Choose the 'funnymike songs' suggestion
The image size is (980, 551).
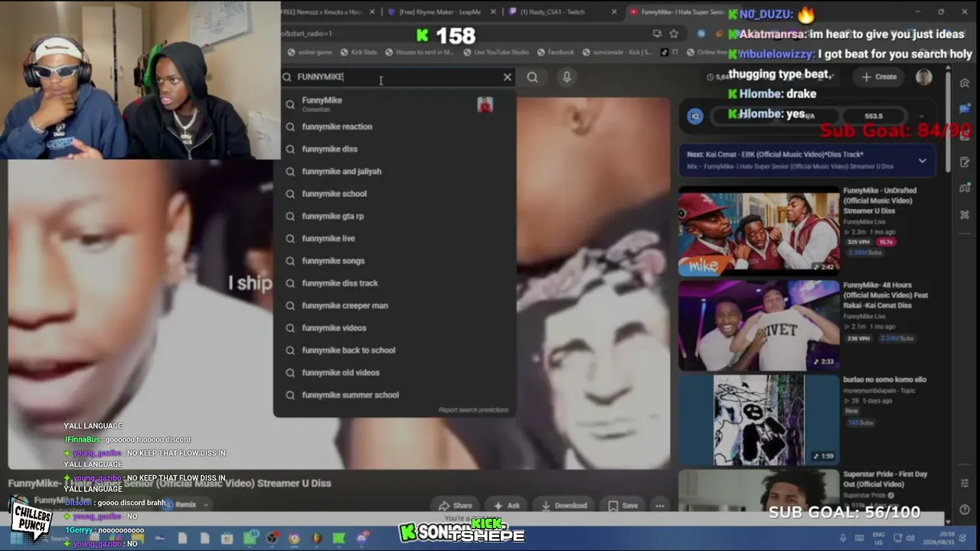click(394, 260)
